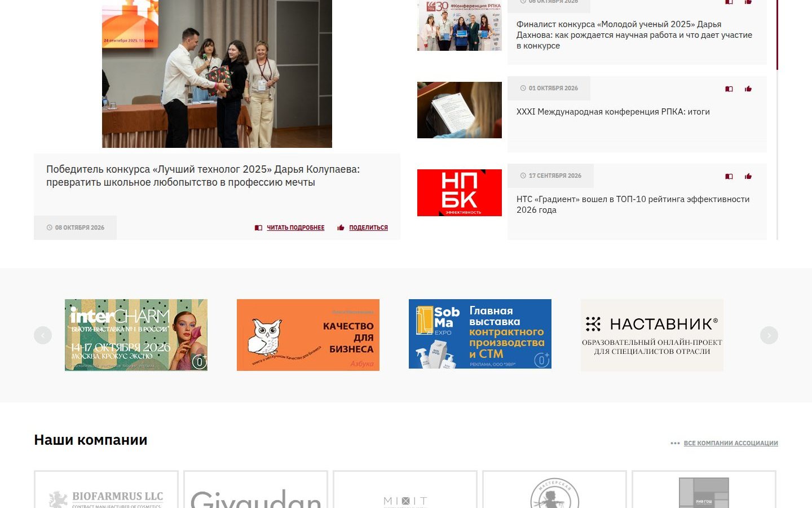Click the three-dots icon before Все компании ассоциации
The image size is (812, 508).
[675, 443]
